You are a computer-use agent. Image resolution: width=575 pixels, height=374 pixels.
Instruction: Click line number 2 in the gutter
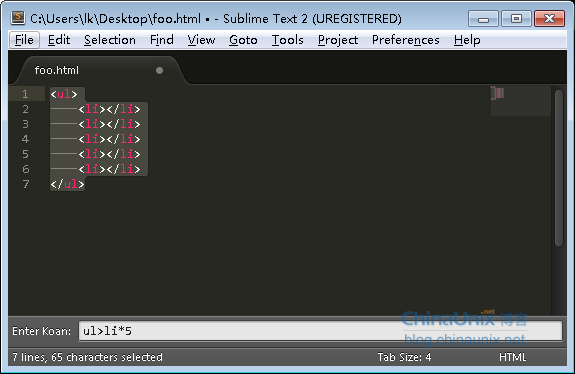tap(25, 109)
